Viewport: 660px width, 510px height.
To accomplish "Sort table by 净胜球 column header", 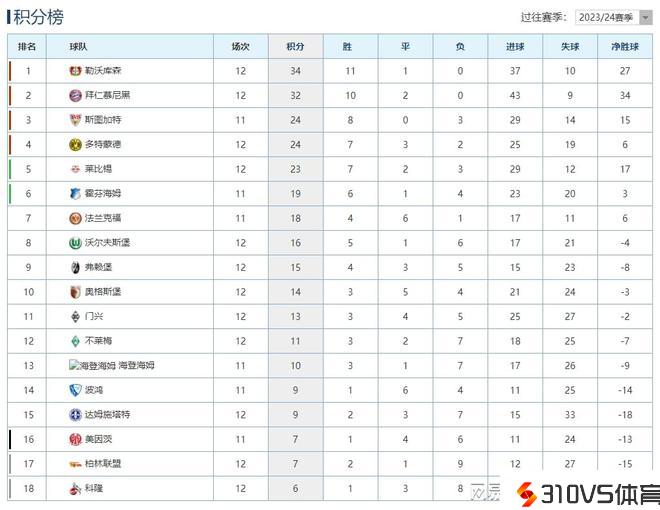I will 625,46.
